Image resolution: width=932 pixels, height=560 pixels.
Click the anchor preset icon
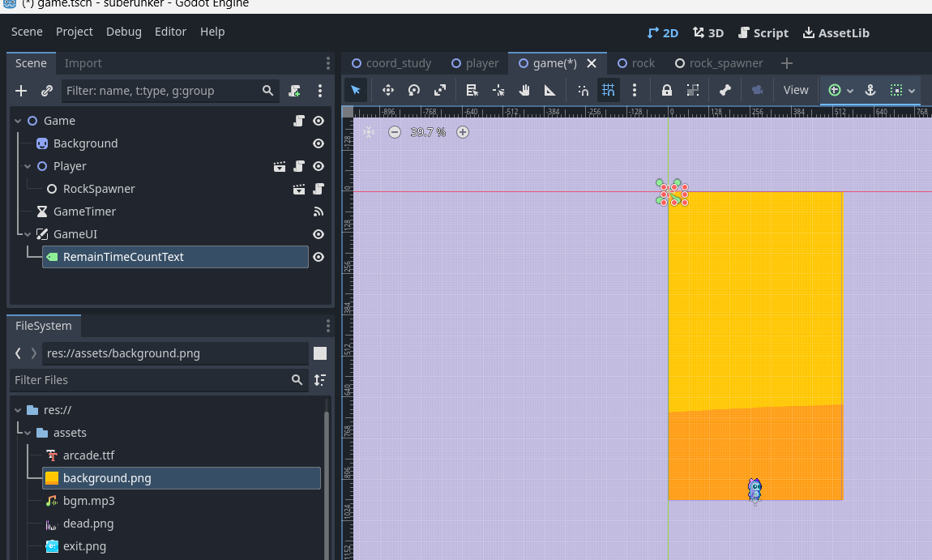[870, 90]
